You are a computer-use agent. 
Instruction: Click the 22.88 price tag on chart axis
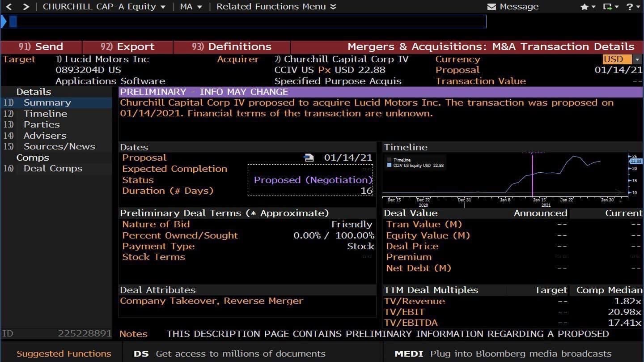pyautogui.click(x=636, y=161)
